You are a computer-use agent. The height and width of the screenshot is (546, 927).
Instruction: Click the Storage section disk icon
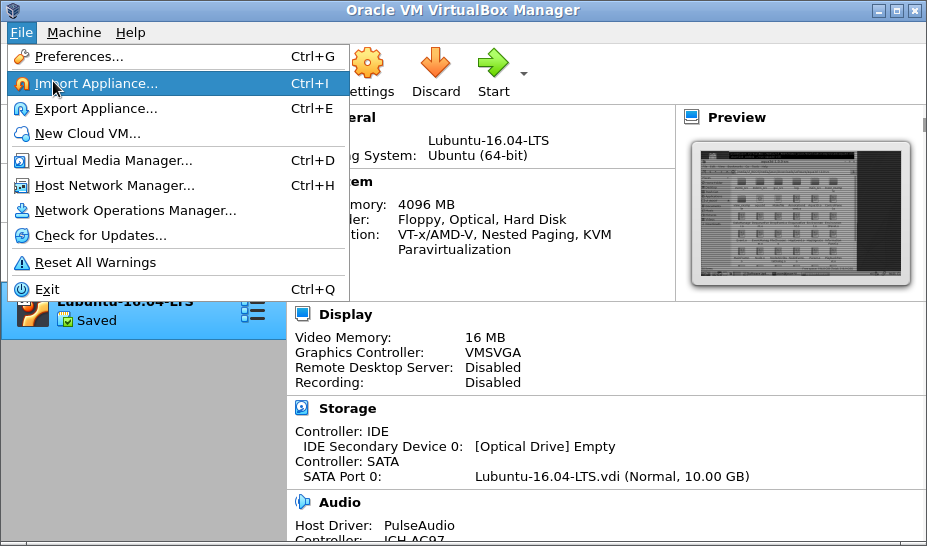click(x=302, y=408)
